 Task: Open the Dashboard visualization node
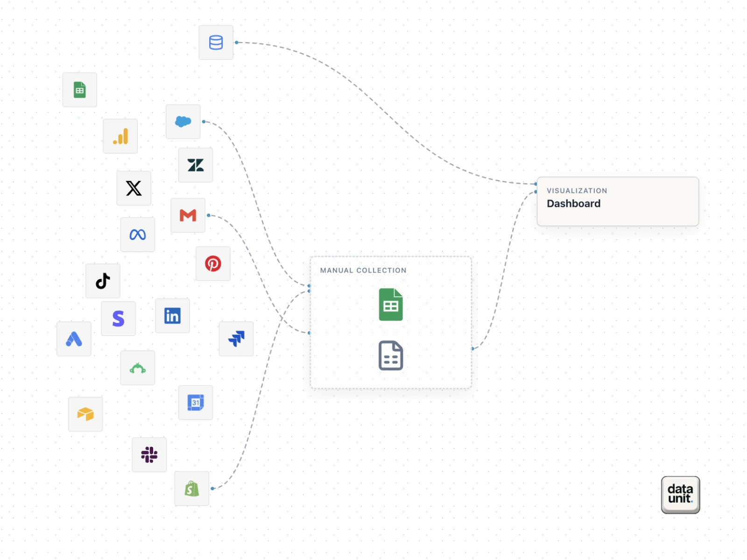(x=618, y=202)
